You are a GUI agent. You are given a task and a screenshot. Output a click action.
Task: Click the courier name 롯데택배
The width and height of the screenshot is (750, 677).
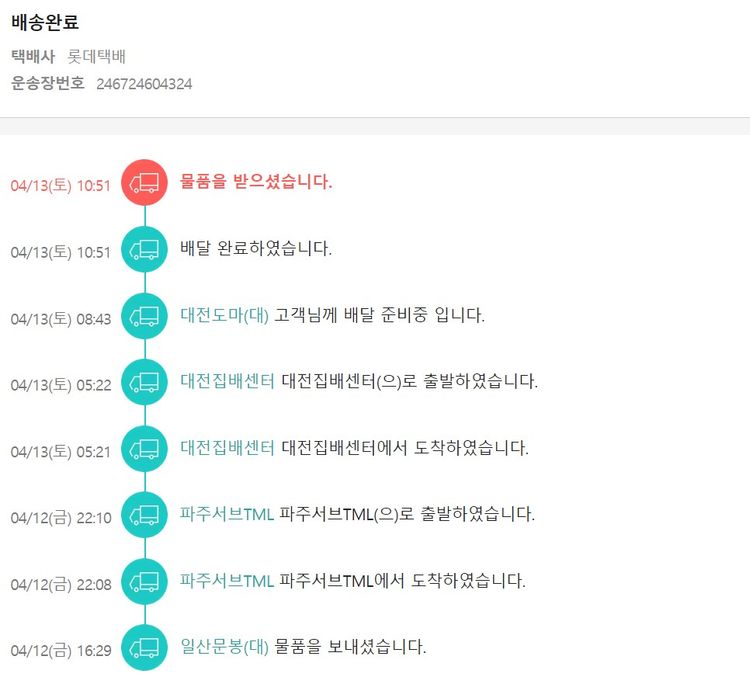[96, 56]
